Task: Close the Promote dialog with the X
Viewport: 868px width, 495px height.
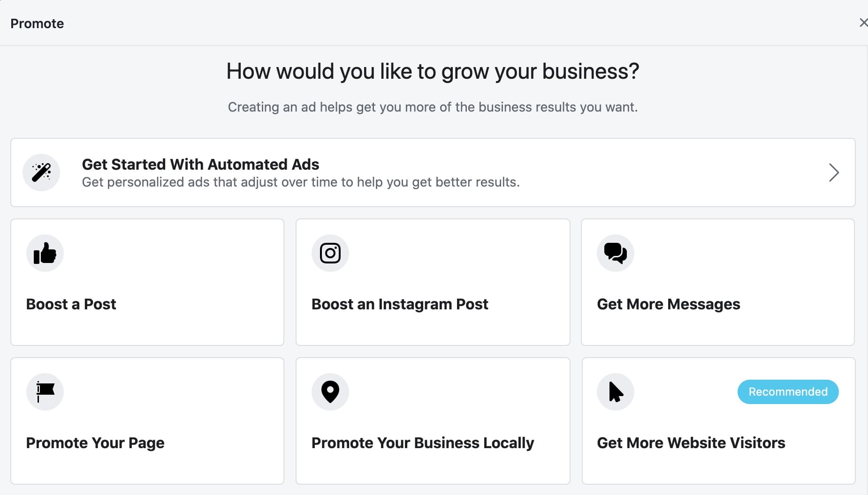Action: pyautogui.click(x=863, y=22)
